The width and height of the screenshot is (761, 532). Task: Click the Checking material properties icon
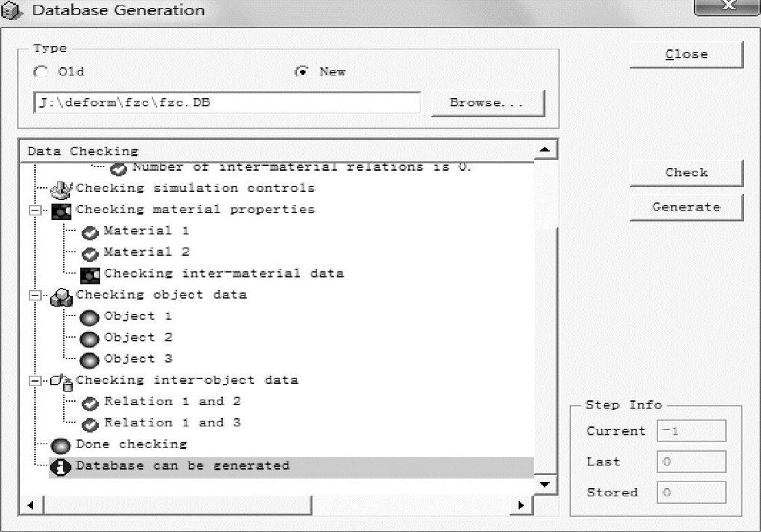(62, 210)
